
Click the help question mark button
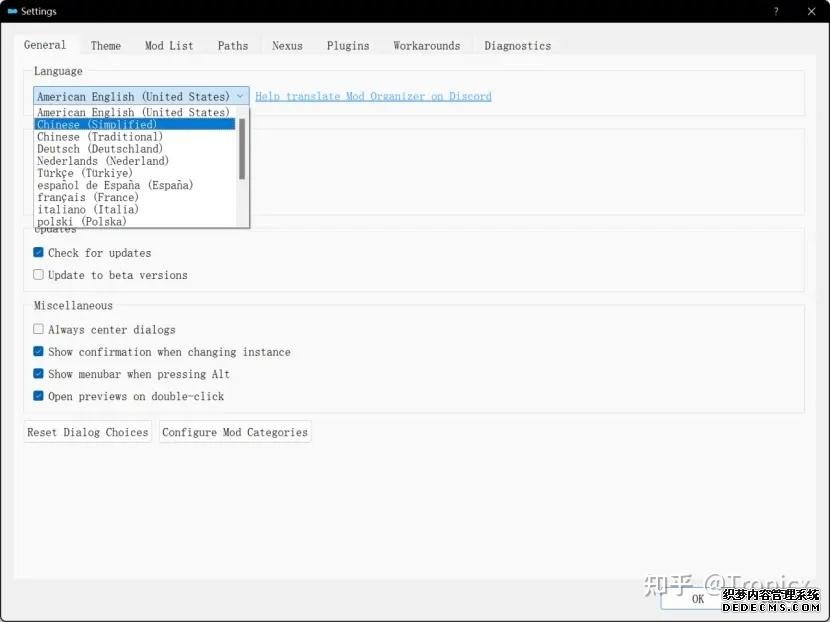click(775, 12)
